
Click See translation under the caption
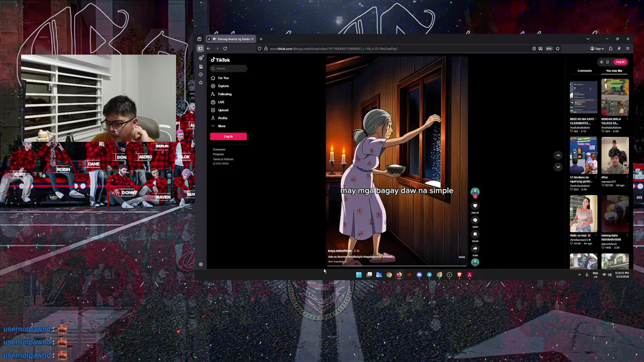[338, 261]
